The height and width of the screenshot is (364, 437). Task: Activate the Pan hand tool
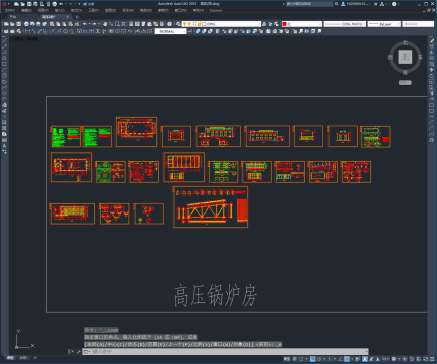pos(105,24)
